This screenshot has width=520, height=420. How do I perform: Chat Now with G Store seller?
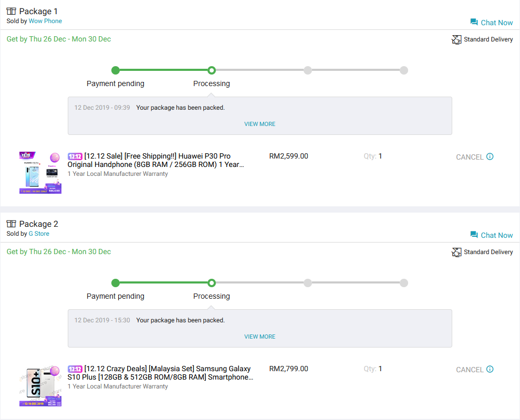click(x=497, y=235)
